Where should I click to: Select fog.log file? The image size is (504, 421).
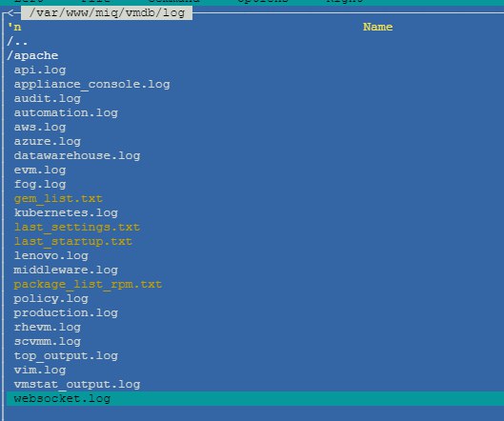(x=40, y=184)
